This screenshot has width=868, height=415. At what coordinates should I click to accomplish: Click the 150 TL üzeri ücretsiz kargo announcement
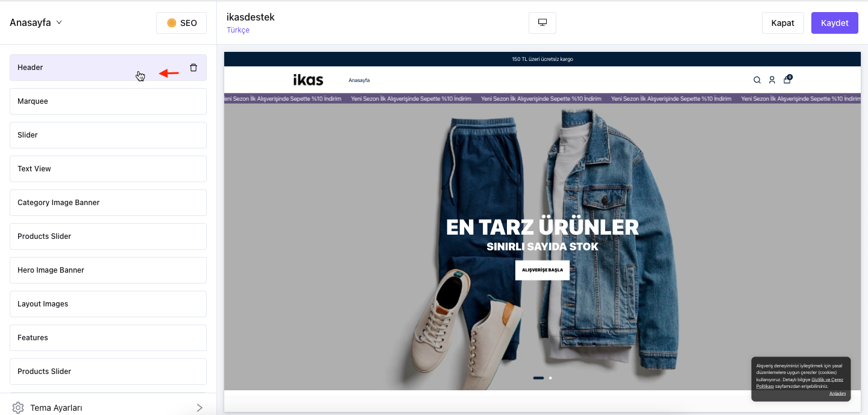[x=542, y=59]
